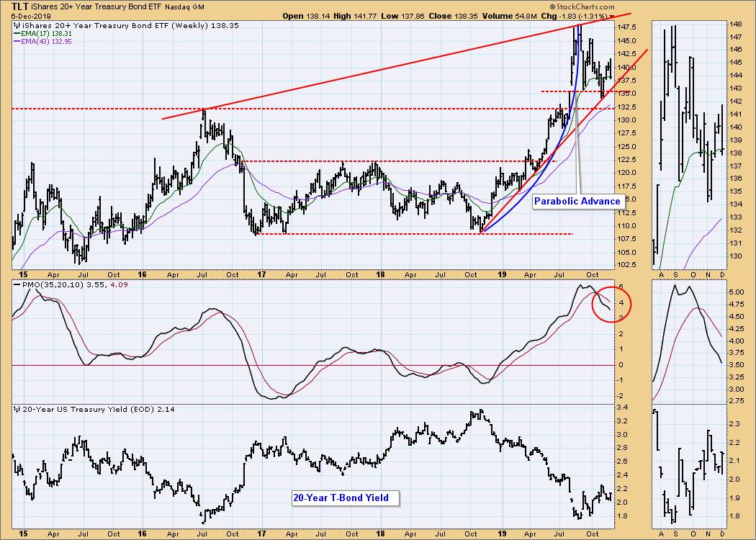
Task: Click the line icon before the PMO legend
Action: point(17,284)
